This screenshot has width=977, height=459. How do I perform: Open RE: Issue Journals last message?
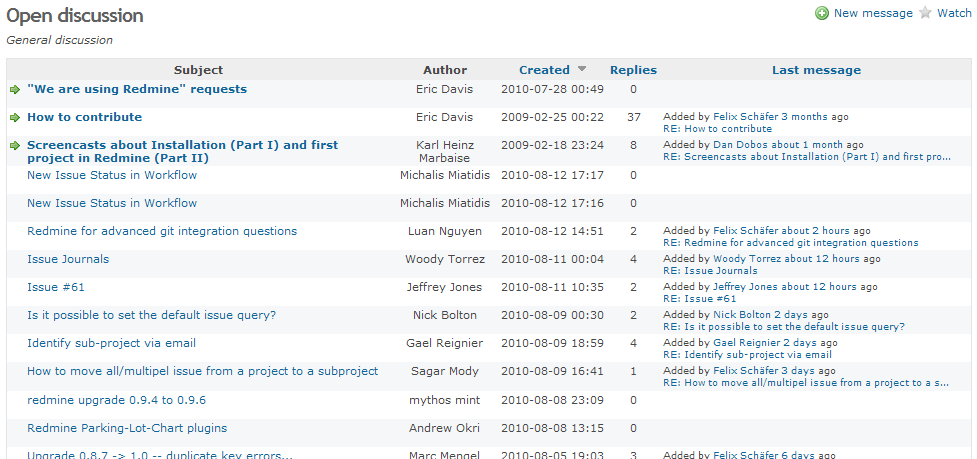(710, 271)
